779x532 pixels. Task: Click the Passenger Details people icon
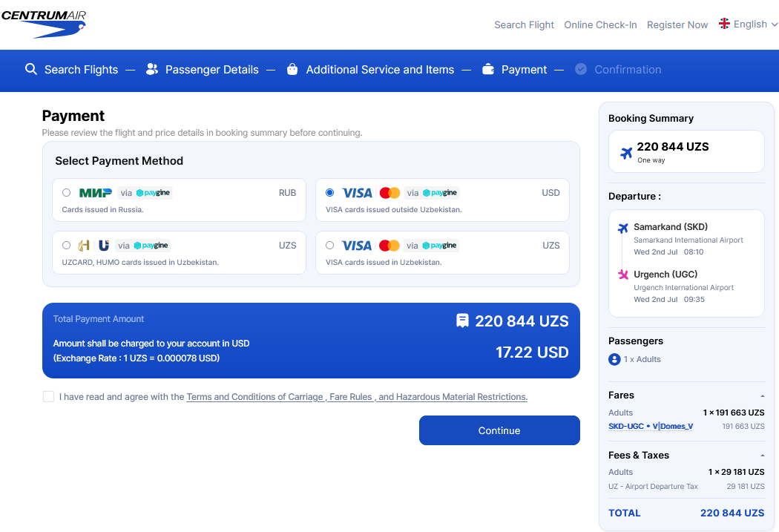152,69
